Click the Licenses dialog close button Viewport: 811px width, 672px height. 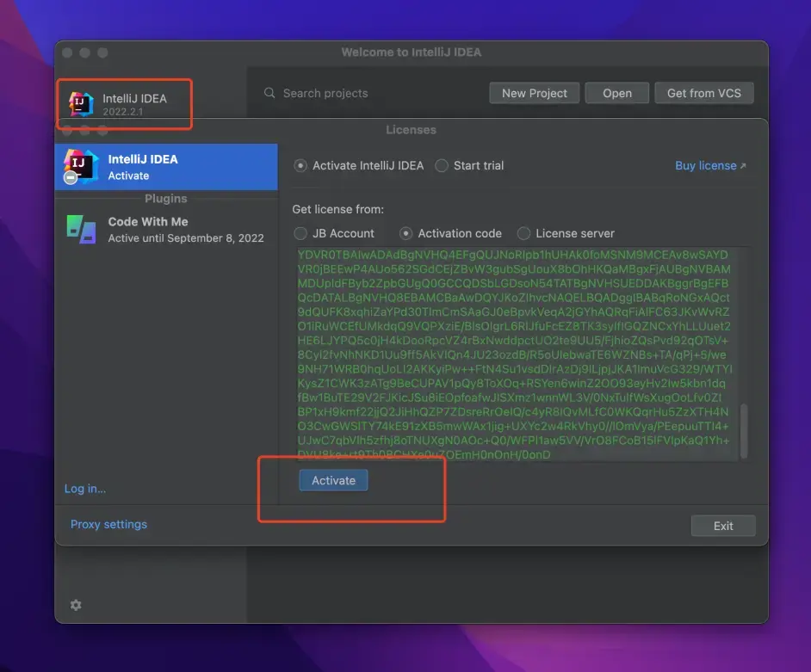pos(67,130)
